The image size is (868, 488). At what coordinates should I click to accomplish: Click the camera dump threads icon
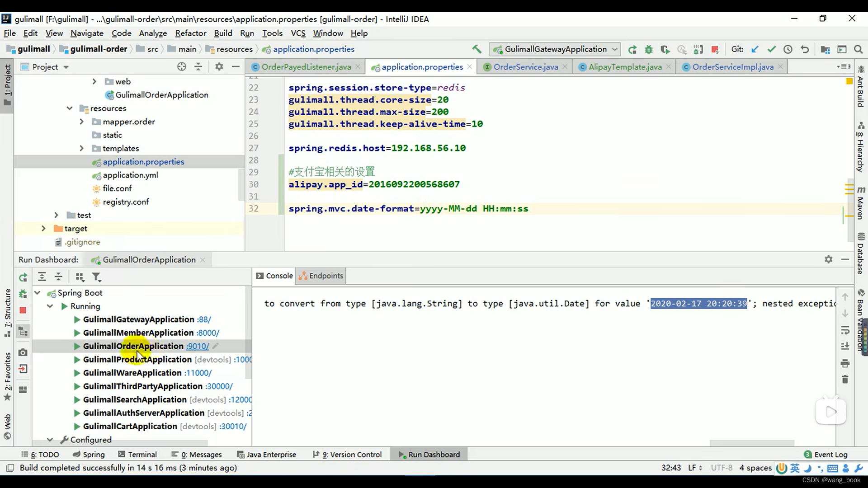pyautogui.click(x=23, y=352)
